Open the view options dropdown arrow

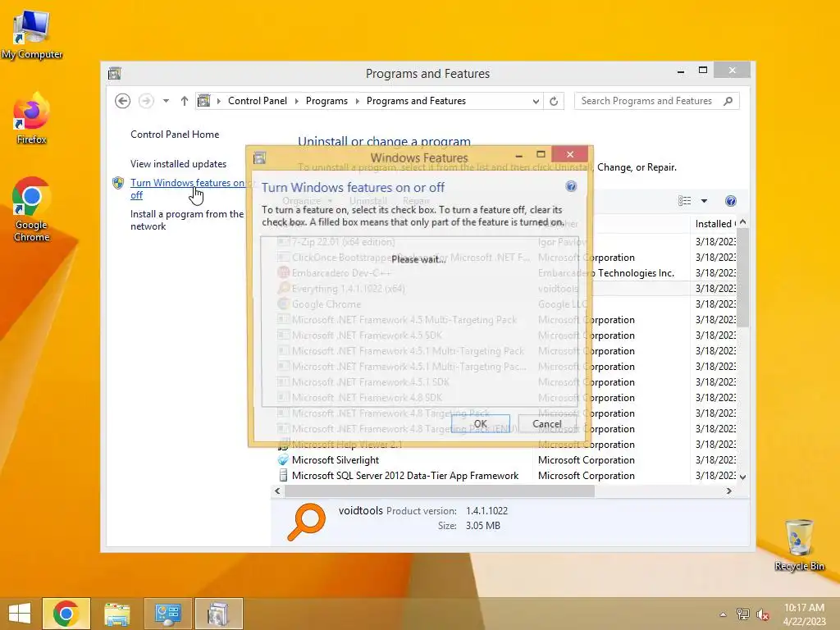click(x=704, y=201)
